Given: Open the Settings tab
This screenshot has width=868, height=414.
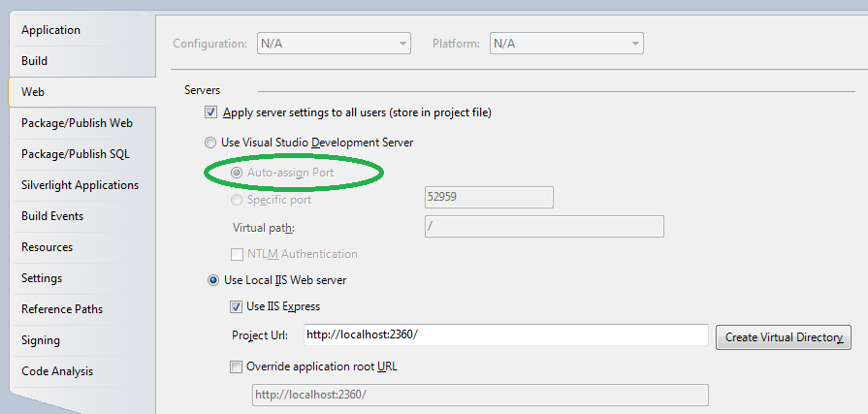Looking at the screenshot, I should (42, 278).
